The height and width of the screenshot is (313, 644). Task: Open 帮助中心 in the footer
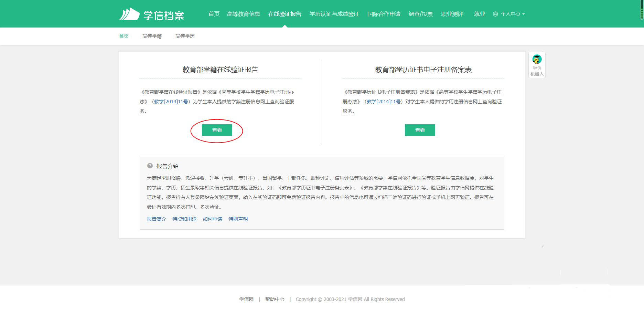(275, 299)
